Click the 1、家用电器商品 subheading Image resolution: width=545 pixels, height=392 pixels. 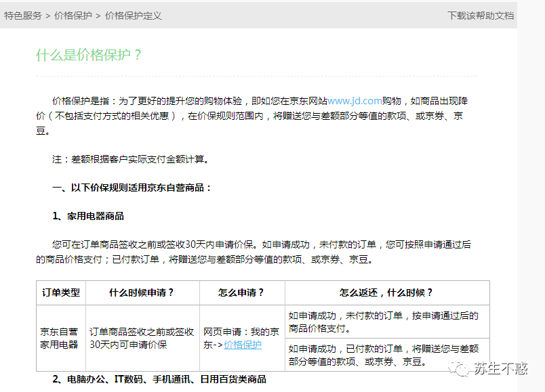tap(88, 216)
